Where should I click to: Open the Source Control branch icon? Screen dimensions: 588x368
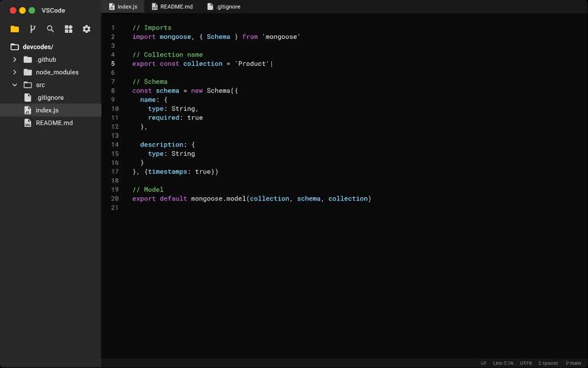pyautogui.click(x=33, y=29)
